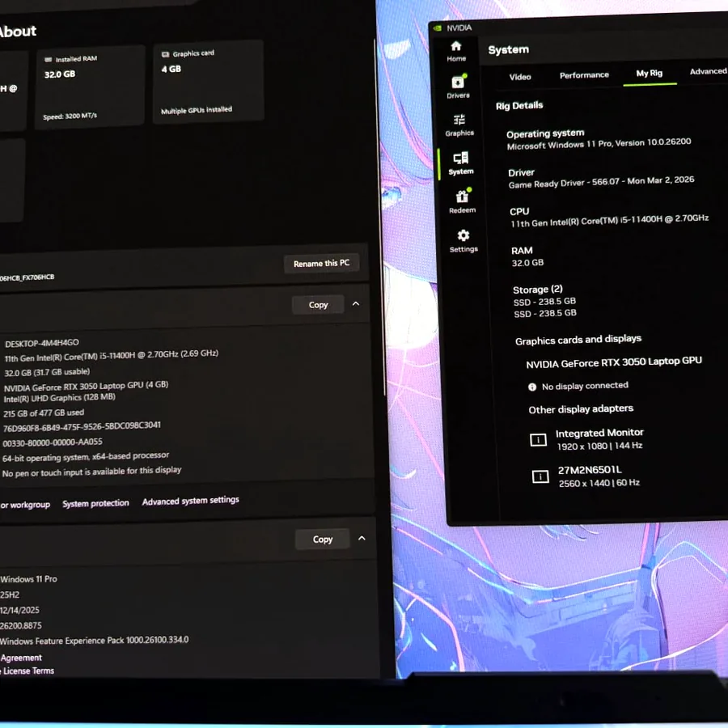Open the Home icon in NVIDIA sidebar
Image resolution: width=728 pixels, height=728 pixels.
tap(456, 46)
